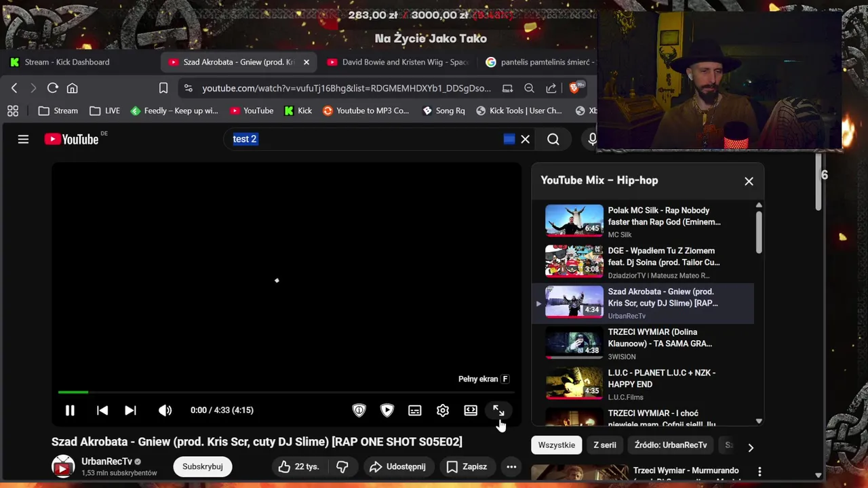Open options for Trzeci Wymiar - Murmurando video
Viewport: 868px width, 488px height.
coord(759,471)
